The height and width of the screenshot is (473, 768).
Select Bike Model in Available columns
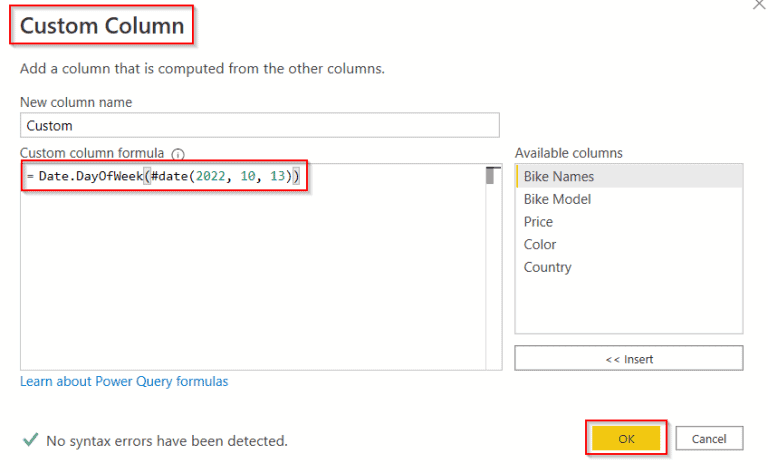tap(629, 199)
